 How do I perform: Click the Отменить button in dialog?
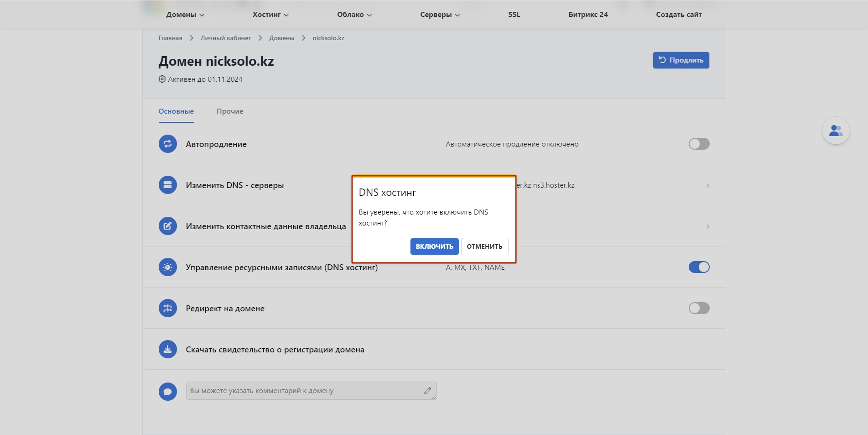[484, 246]
